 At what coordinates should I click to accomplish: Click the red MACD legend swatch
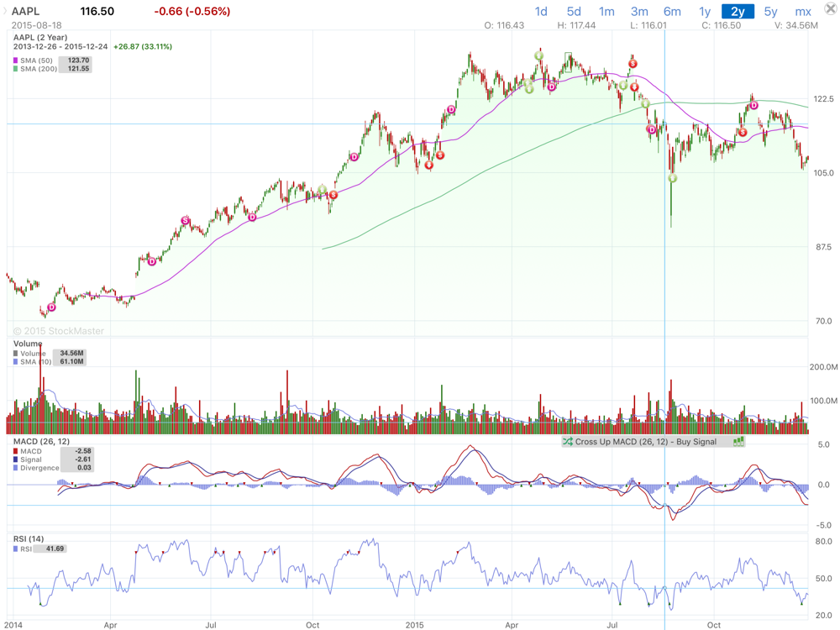point(15,452)
